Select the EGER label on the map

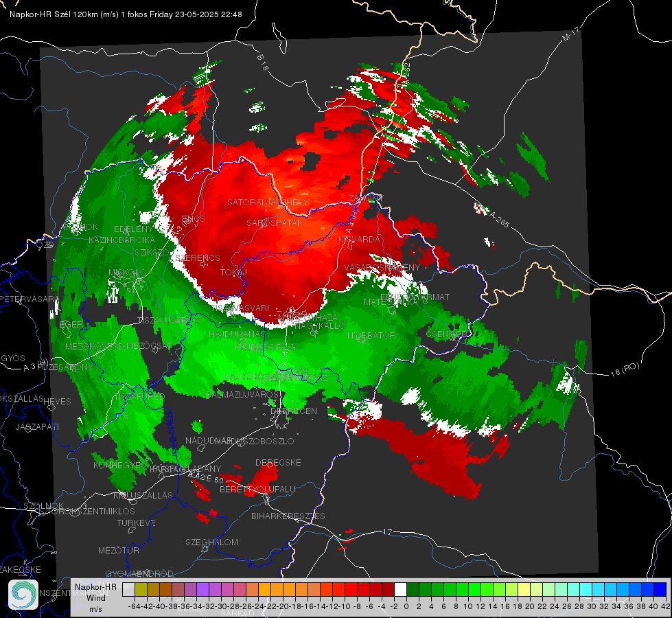pyautogui.click(x=71, y=324)
